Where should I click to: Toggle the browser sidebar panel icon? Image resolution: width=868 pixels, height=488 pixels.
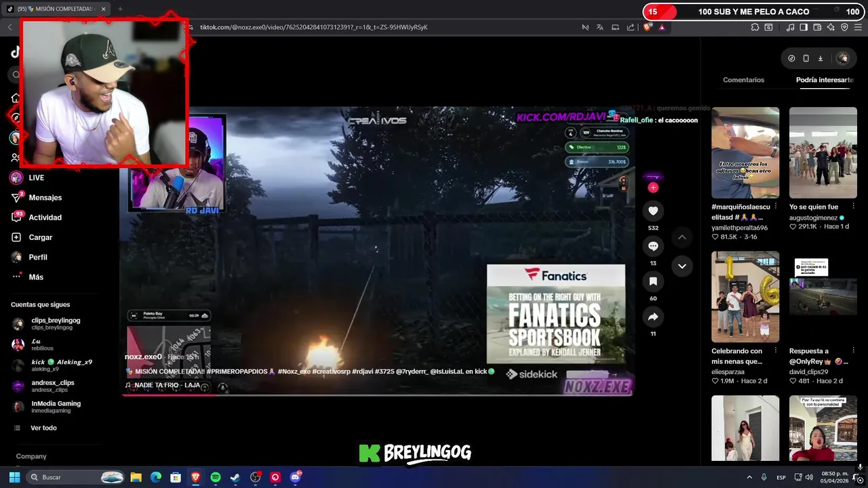(x=804, y=27)
